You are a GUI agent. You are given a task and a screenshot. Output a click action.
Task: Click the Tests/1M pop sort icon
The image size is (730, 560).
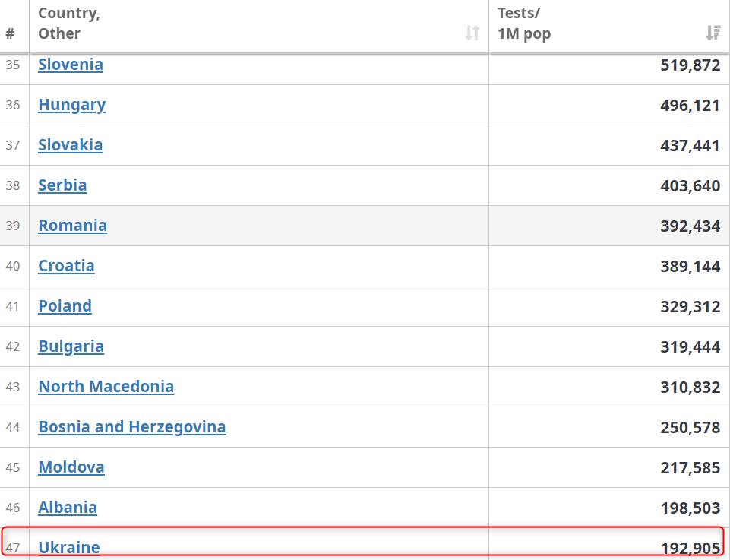[713, 33]
